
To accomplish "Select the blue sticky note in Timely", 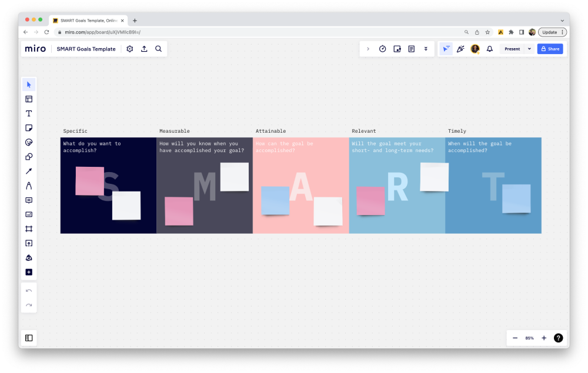I will (516, 199).
